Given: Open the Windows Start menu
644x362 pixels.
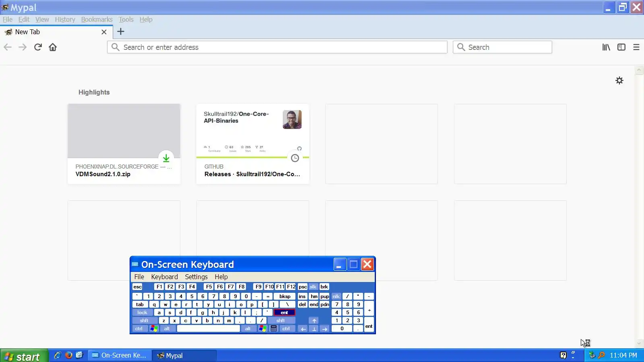Looking at the screenshot, I should point(24,356).
